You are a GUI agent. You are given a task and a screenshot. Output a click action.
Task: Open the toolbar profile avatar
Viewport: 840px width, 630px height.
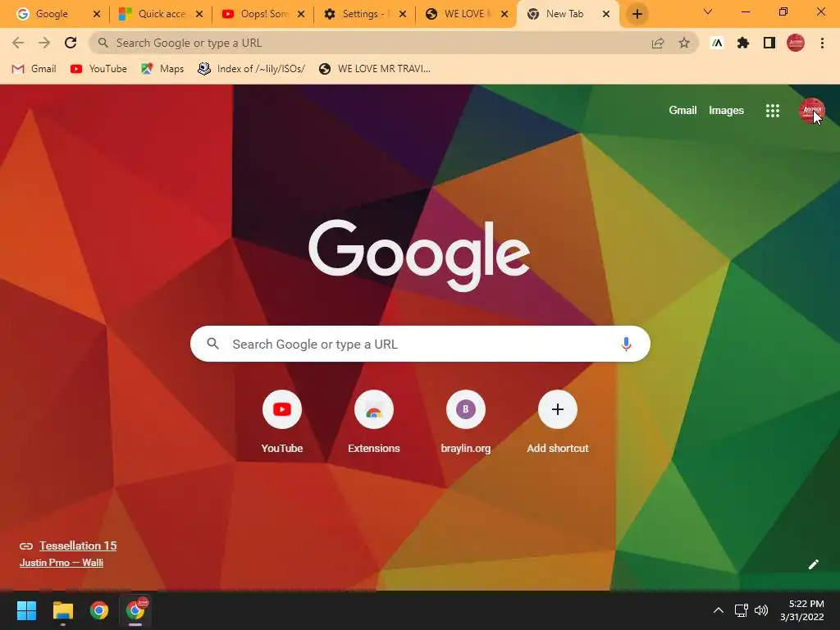click(796, 43)
